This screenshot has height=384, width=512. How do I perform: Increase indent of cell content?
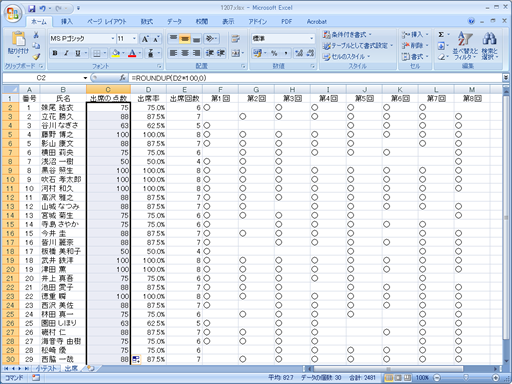(x=221, y=53)
